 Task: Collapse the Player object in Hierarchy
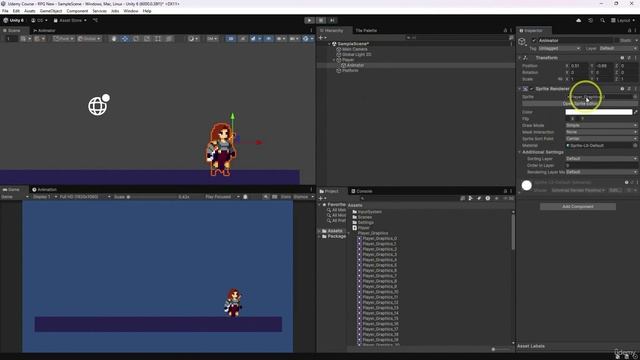tap(334, 60)
